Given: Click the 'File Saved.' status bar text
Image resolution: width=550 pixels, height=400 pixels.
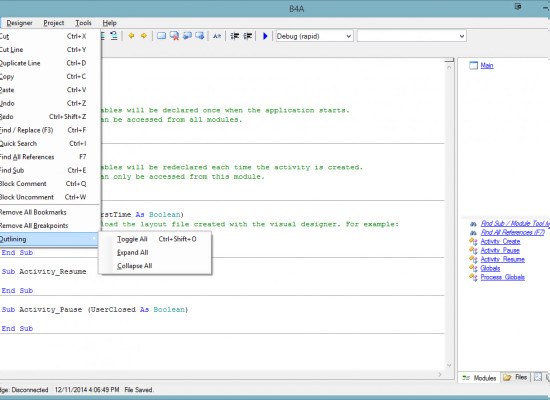Looking at the screenshot, I should click(x=139, y=390).
